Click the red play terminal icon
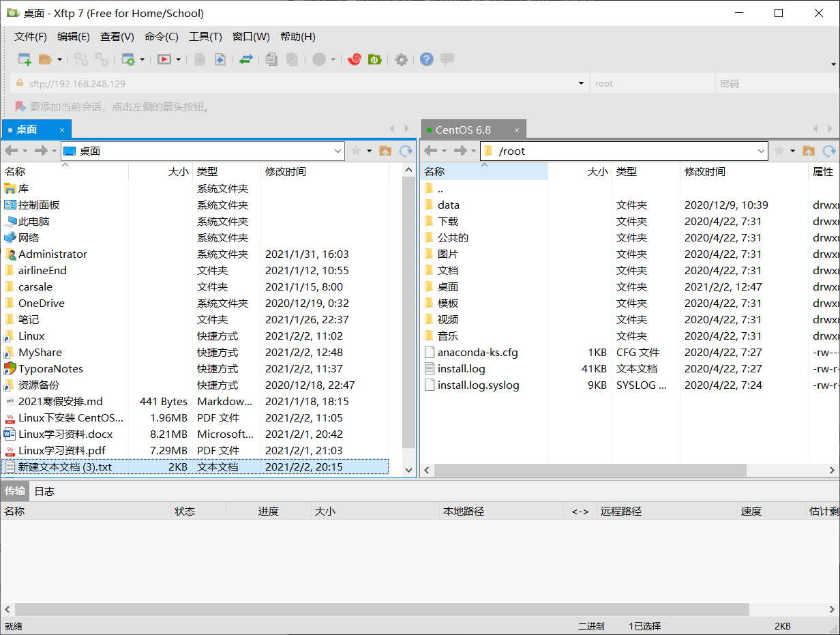This screenshot has height=635, width=840. coord(164,59)
